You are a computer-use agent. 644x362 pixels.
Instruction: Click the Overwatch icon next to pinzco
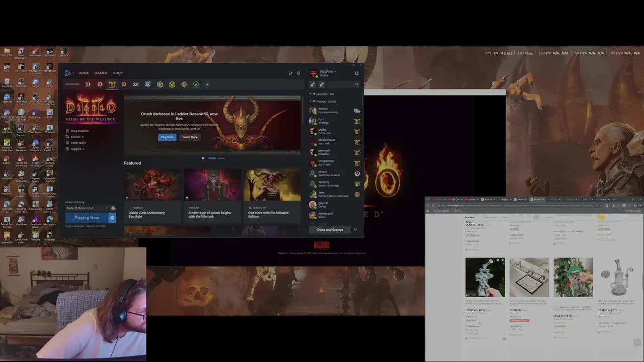[357, 173]
